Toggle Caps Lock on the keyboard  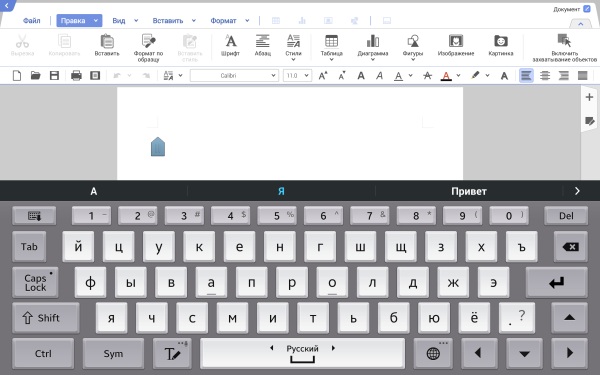tap(35, 283)
